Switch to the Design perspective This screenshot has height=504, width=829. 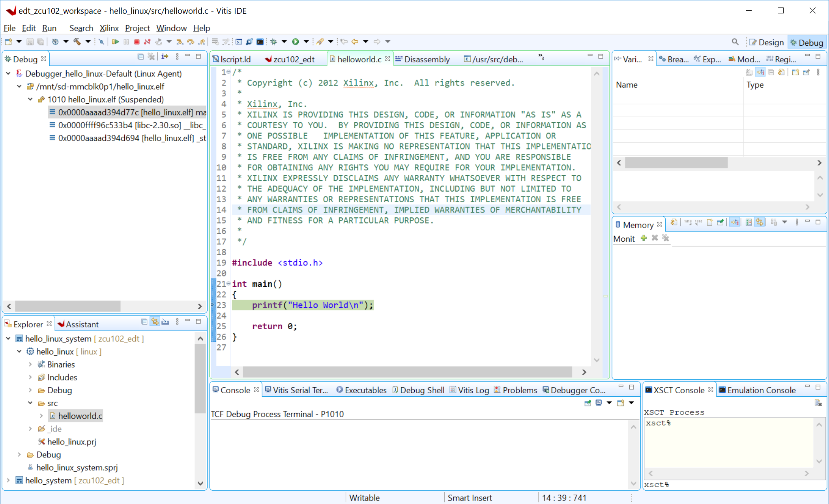coord(766,43)
